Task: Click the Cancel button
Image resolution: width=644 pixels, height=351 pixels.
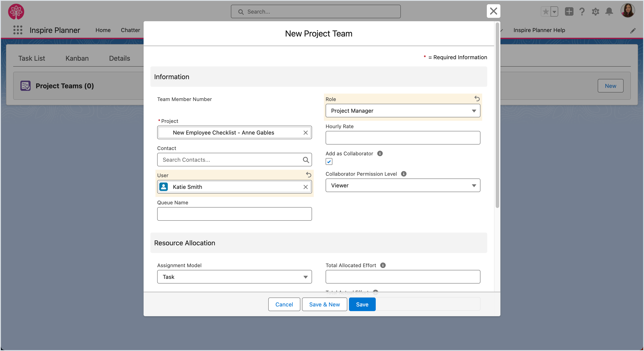Action: tap(284, 304)
